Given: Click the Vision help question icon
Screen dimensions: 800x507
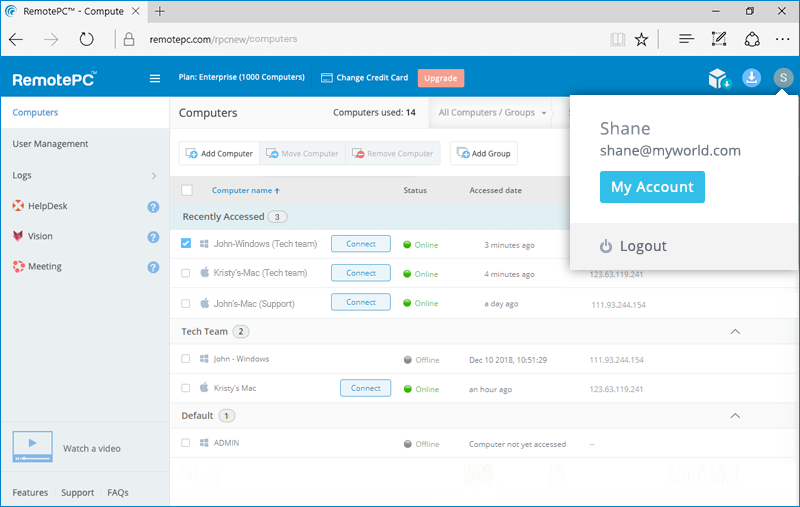Looking at the screenshot, I should click(153, 237).
